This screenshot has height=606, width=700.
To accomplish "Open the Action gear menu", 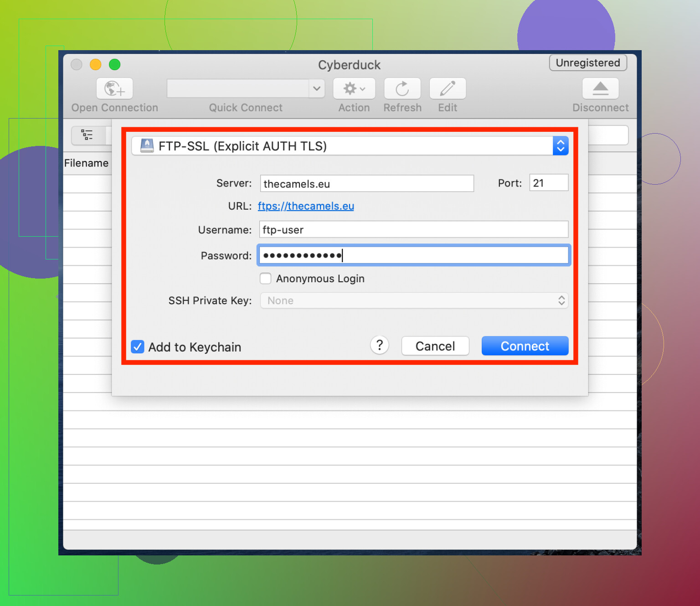I will pyautogui.click(x=354, y=88).
